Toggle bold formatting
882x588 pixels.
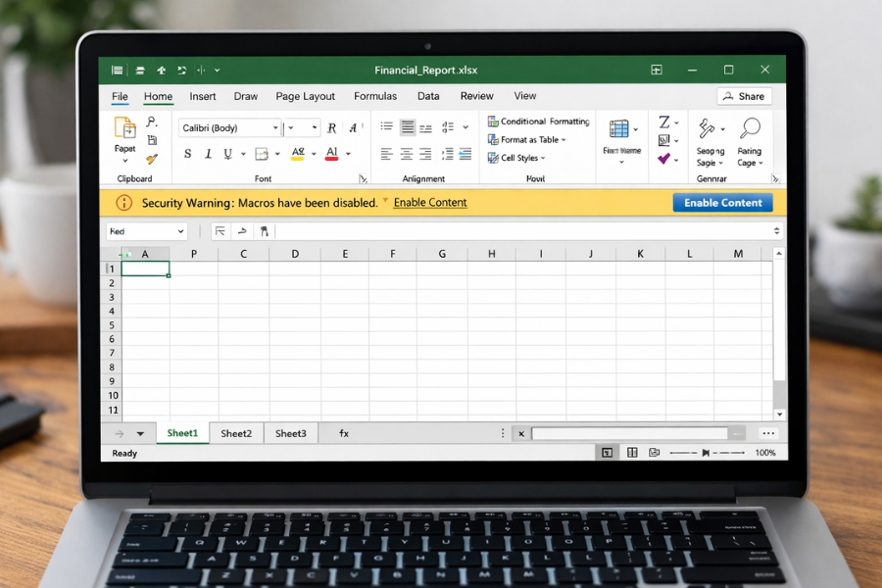pos(188,154)
